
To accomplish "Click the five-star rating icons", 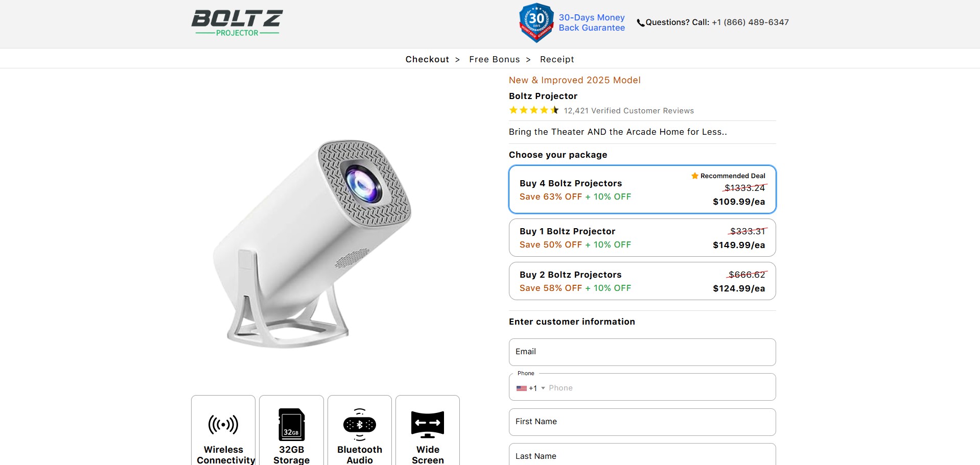I will [x=534, y=110].
